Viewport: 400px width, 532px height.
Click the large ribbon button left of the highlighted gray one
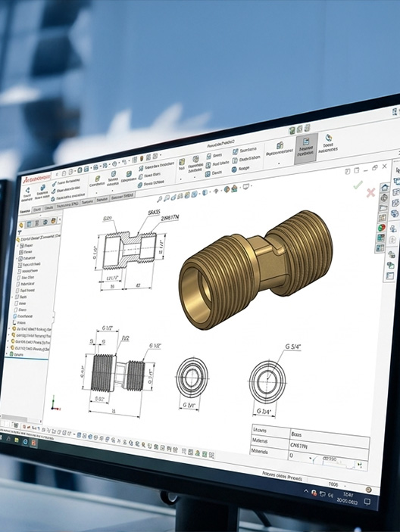click(x=280, y=148)
